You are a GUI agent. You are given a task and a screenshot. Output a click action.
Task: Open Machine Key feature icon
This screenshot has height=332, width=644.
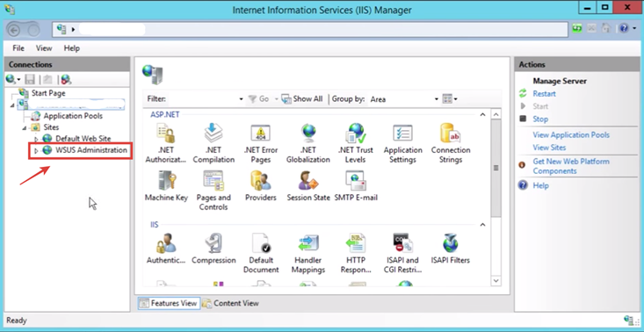[166, 186]
